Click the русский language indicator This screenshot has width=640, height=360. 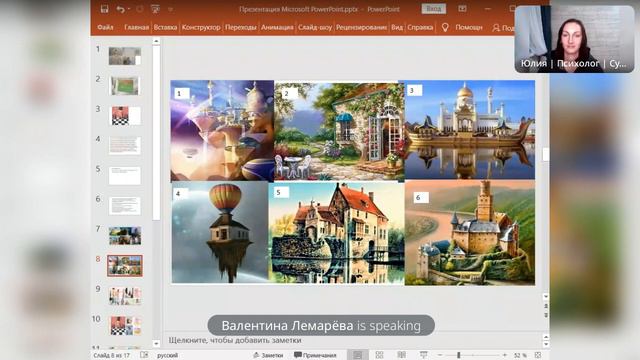167,356
